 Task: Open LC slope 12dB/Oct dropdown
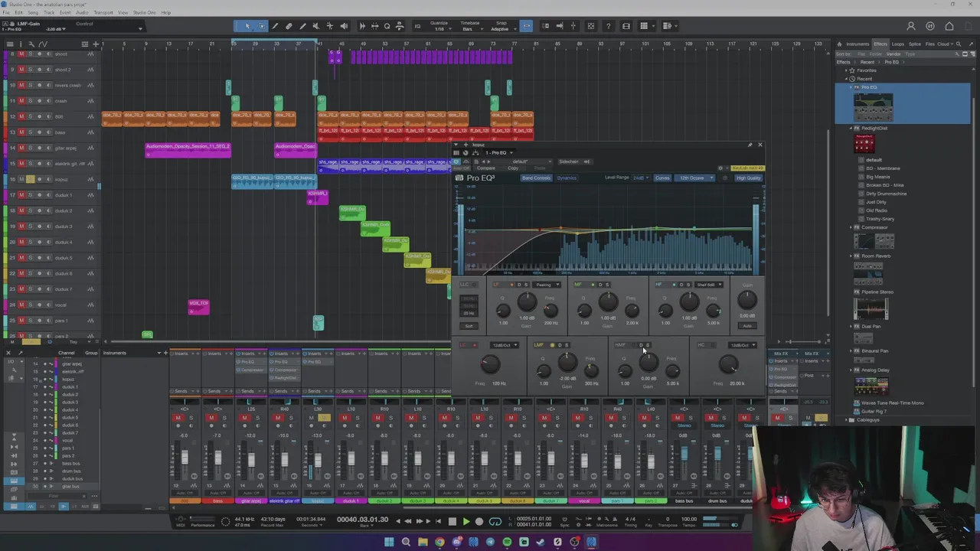pyautogui.click(x=505, y=345)
